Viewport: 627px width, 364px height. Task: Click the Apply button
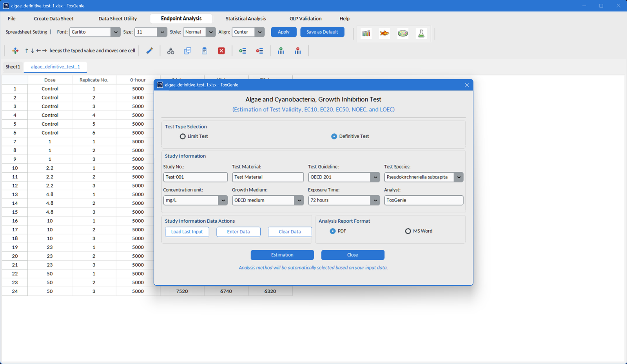pyautogui.click(x=284, y=32)
